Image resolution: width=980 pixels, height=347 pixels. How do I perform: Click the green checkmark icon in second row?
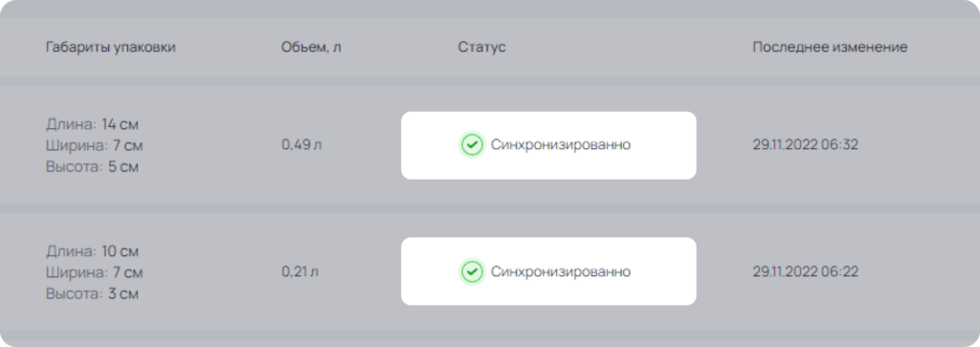(x=473, y=271)
